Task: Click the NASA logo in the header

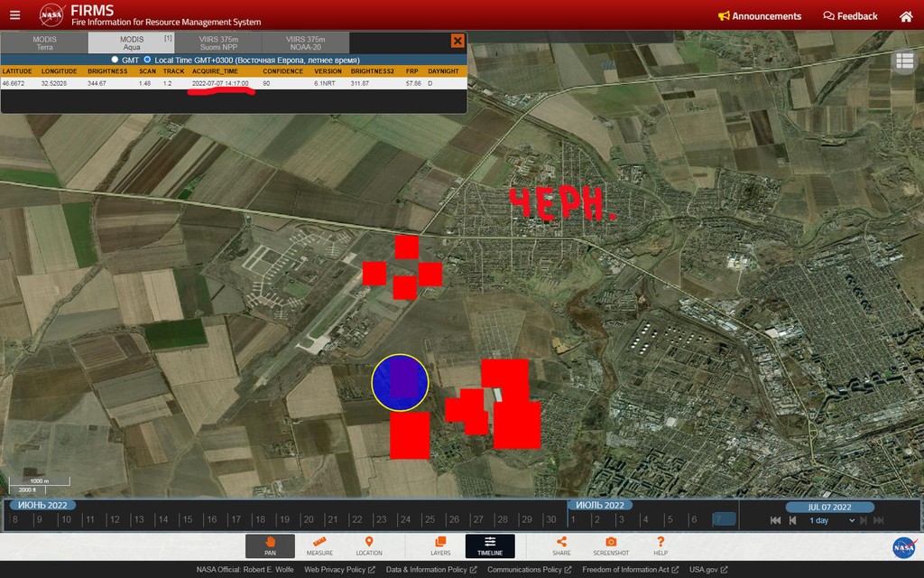Action: [x=51, y=15]
